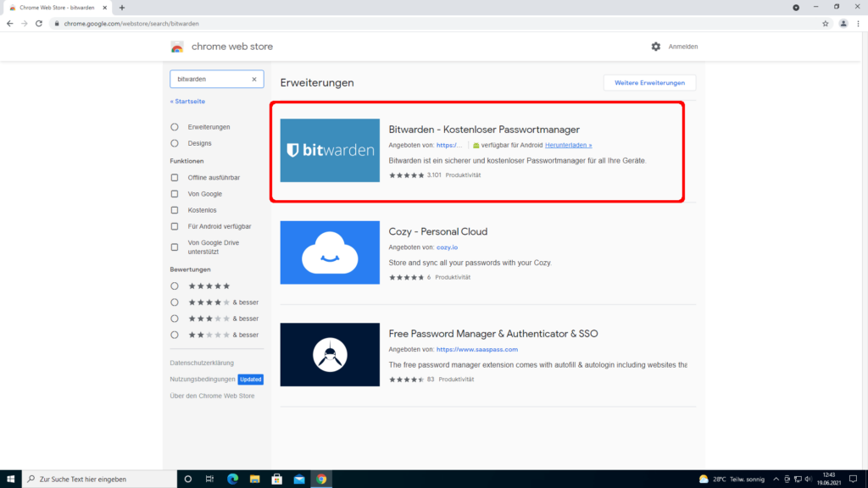Screen dimensions: 868x488
Task: Click the Chrome Web Store rainbow logo
Action: pos(177,47)
